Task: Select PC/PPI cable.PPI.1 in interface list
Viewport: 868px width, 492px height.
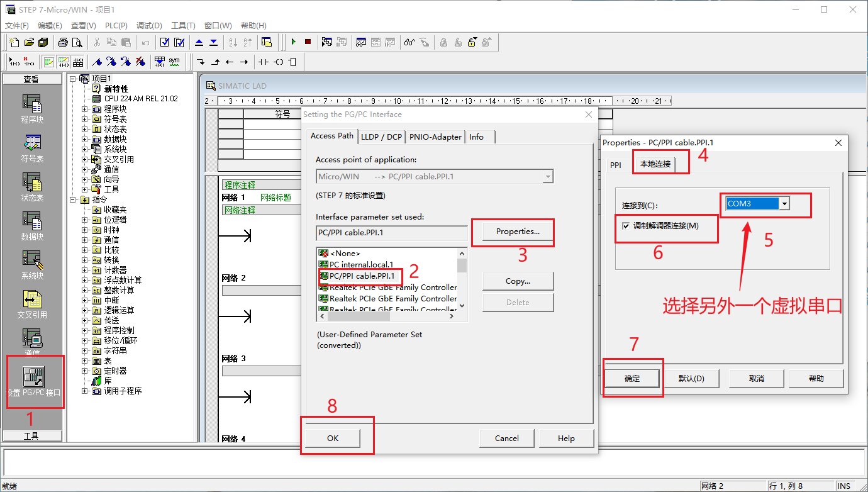Action: click(x=362, y=276)
